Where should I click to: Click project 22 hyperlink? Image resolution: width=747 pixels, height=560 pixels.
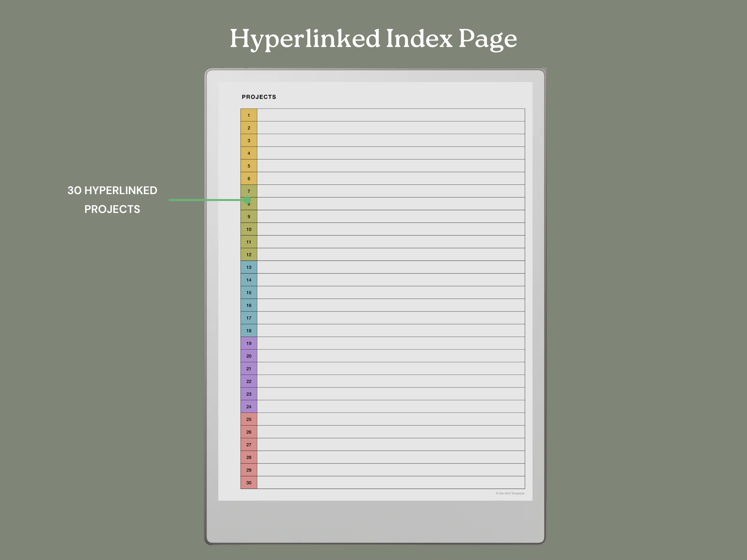(x=249, y=381)
